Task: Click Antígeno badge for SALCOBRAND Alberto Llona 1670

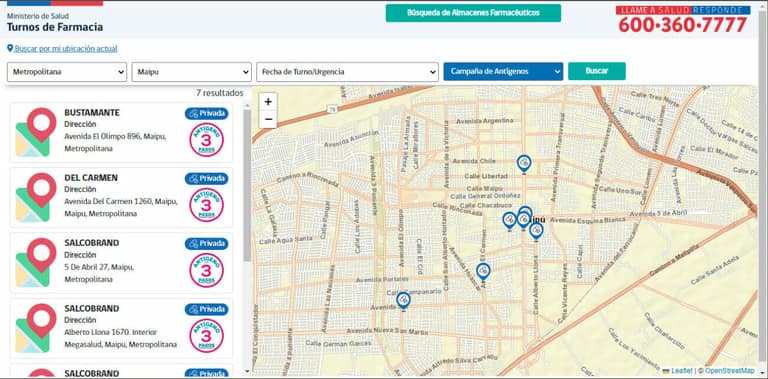Action: click(x=206, y=335)
